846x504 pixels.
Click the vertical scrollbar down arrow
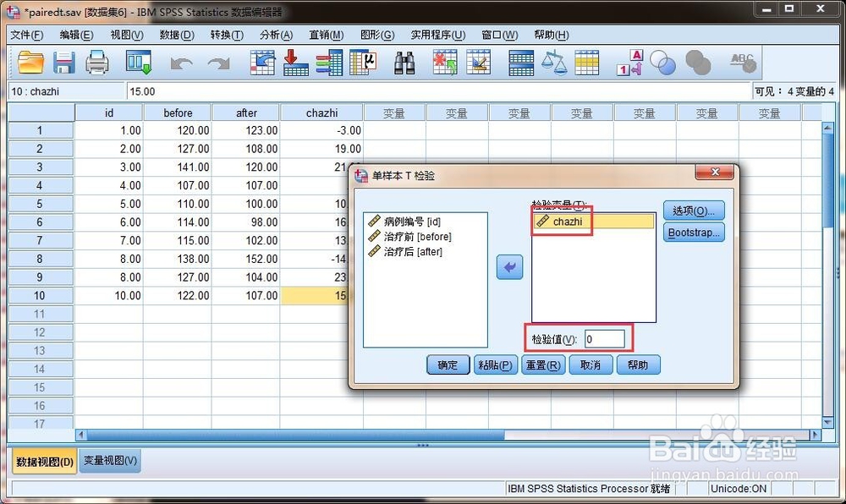[x=827, y=422]
